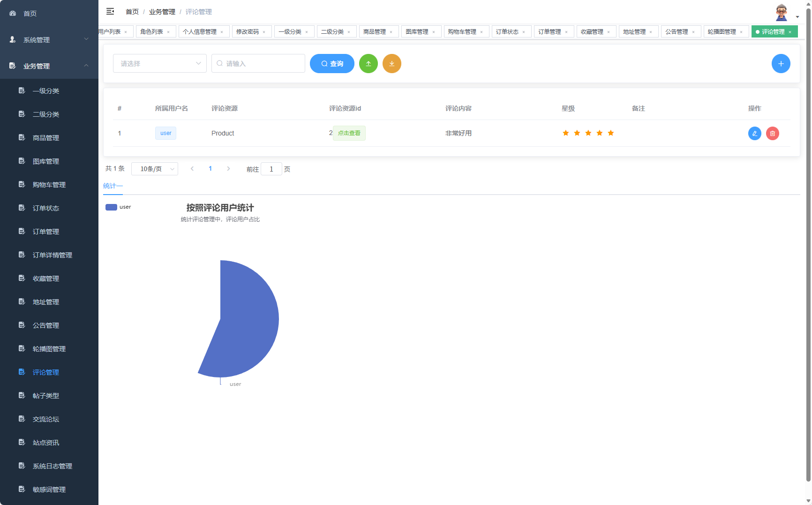Click the orange download export icon
Image resolution: width=812 pixels, height=505 pixels.
pyautogui.click(x=392, y=64)
